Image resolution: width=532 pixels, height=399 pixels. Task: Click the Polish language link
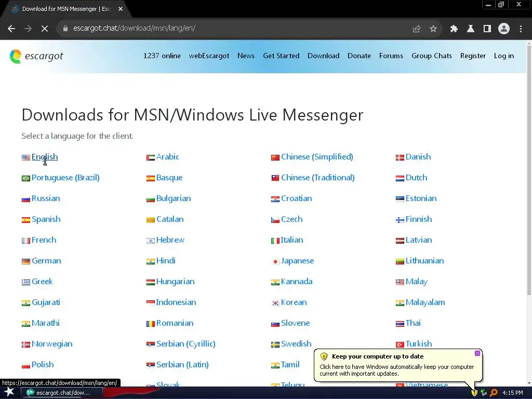(x=43, y=364)
